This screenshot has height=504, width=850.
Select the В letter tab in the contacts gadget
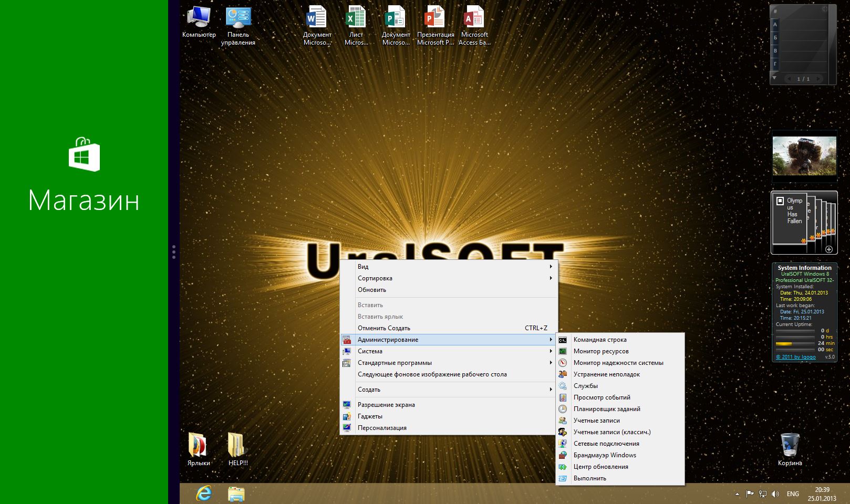point(775,51)
